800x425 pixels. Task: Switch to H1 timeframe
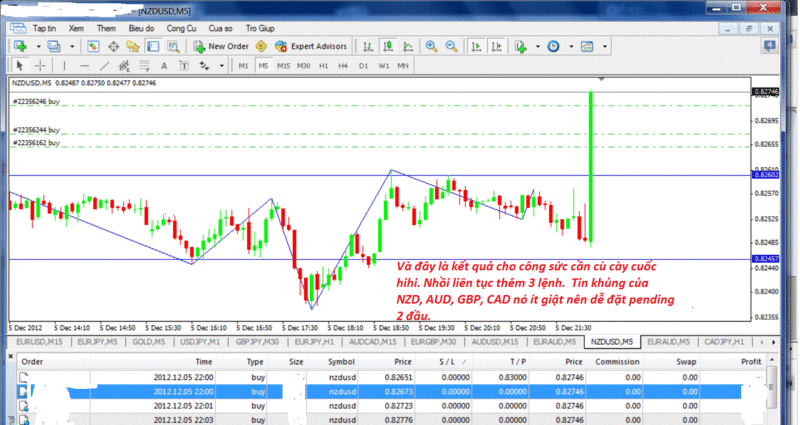[323, 66]
